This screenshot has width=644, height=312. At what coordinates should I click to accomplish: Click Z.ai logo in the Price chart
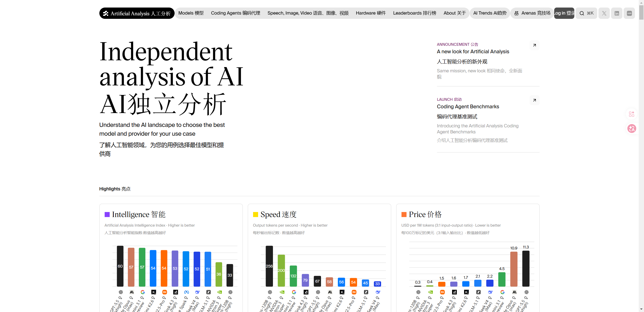[x=478, y=292]
